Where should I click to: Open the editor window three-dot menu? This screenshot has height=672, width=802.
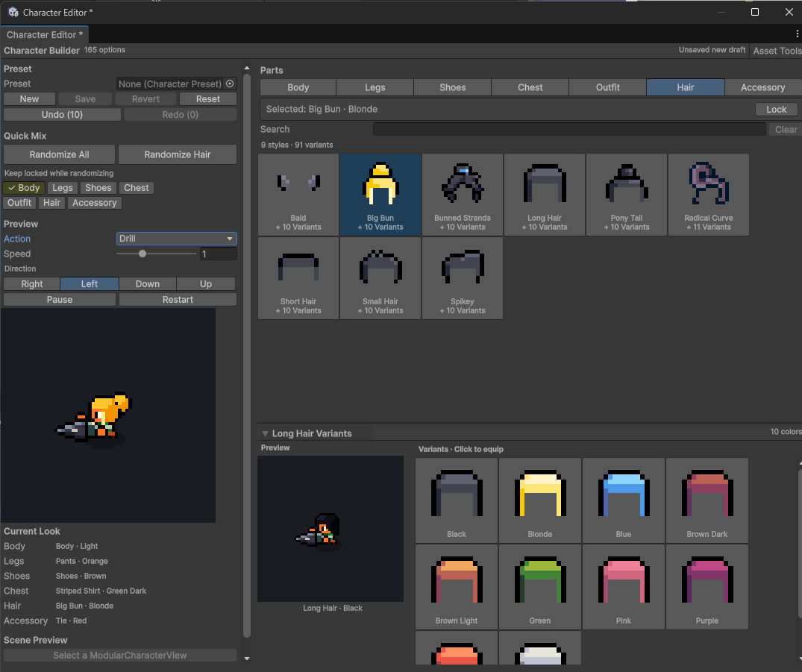pyautogui.click(x=796, y=34)
